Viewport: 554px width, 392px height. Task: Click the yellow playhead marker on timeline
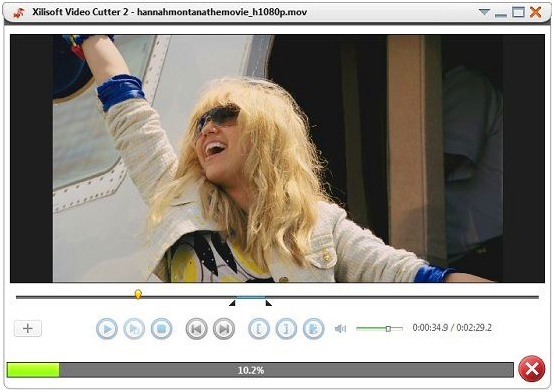coord(138,294)
